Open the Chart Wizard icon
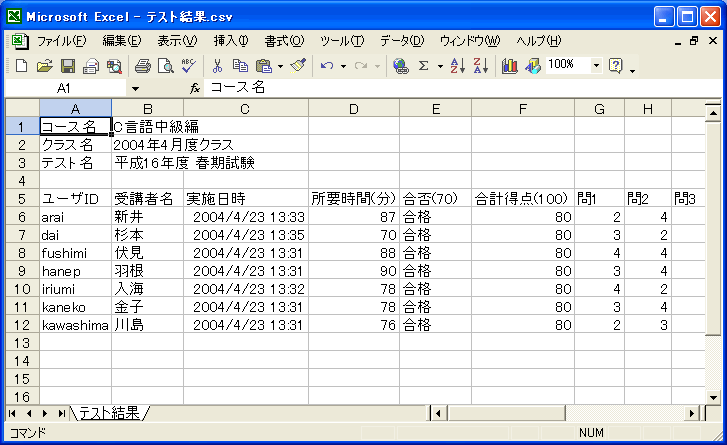The image size is (727, 445). 509,66
